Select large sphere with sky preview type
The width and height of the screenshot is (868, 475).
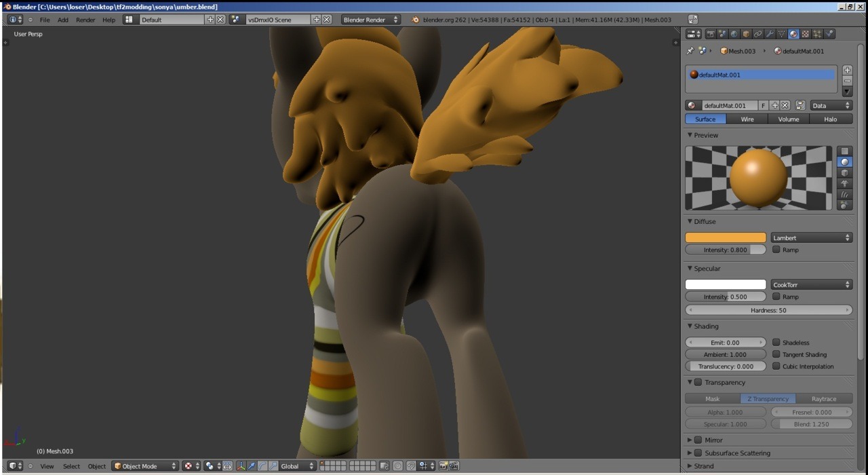click(844, 205)
